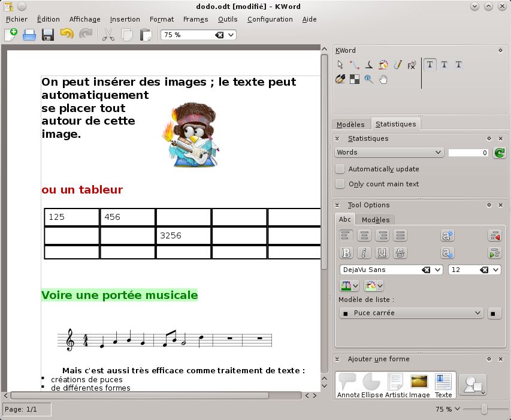Toggle underline formatting button
This screenshot has width=511, height=420.
[x=382, y=252]
